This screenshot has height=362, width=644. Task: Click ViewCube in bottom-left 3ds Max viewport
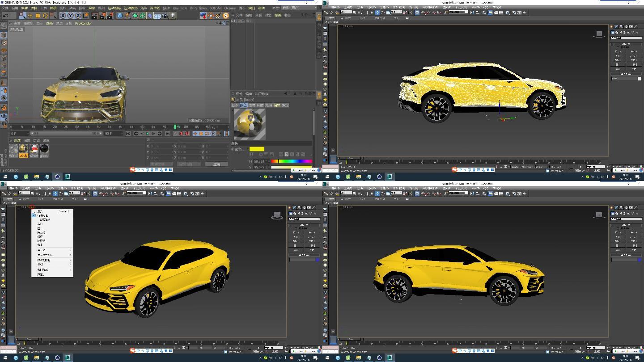click(x=277, y=216)
